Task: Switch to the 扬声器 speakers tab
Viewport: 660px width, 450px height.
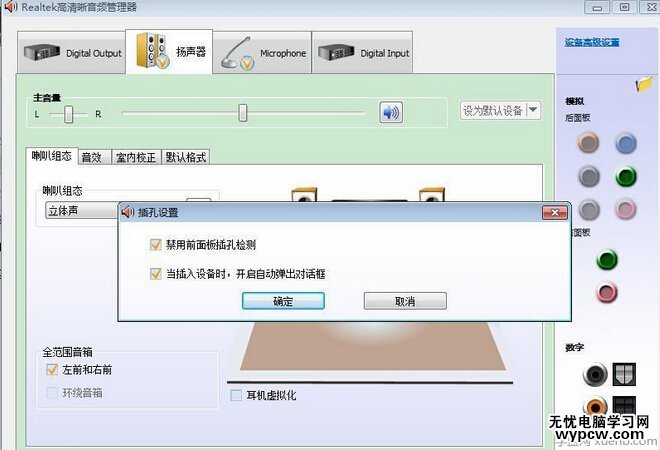Action: coord(169,51)
